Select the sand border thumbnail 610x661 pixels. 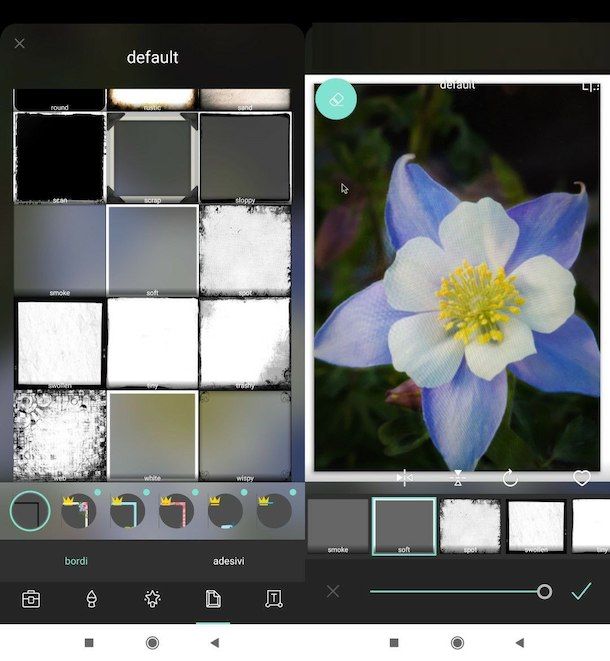pos(245,100)
